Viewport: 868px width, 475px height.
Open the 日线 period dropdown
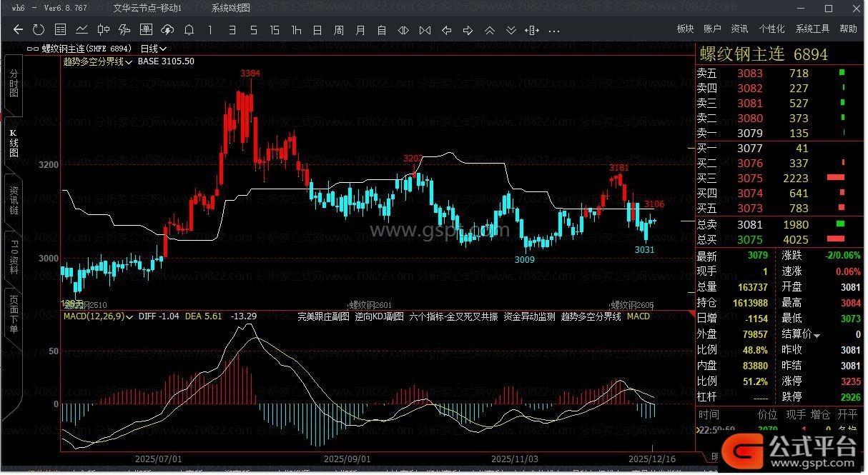[x=153, y=49]
